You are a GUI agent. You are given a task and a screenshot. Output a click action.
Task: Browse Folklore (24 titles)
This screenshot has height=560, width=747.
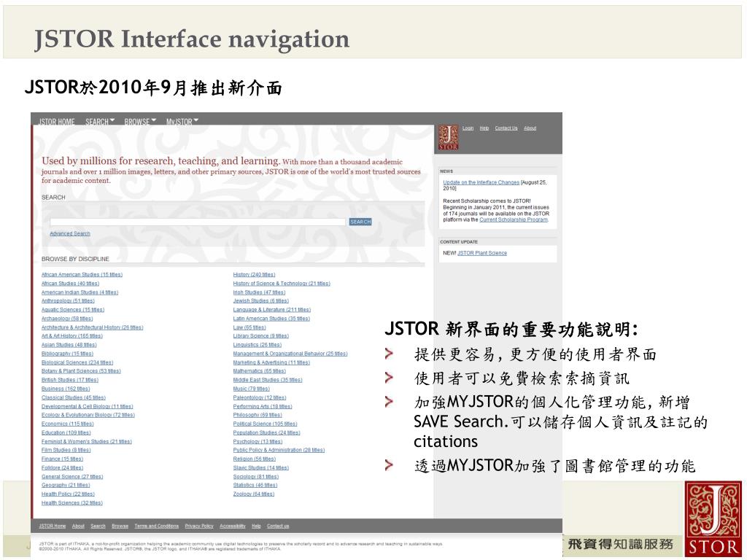(63, 467)
